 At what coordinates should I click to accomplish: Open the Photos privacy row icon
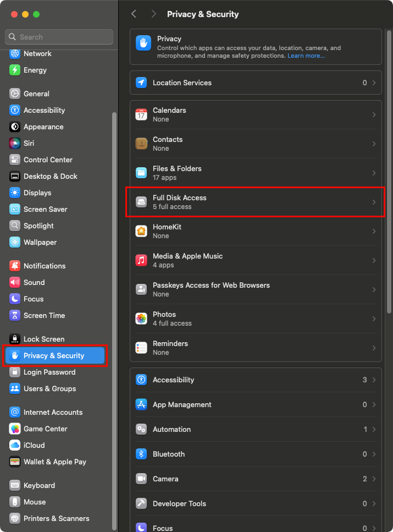[142, 319]
